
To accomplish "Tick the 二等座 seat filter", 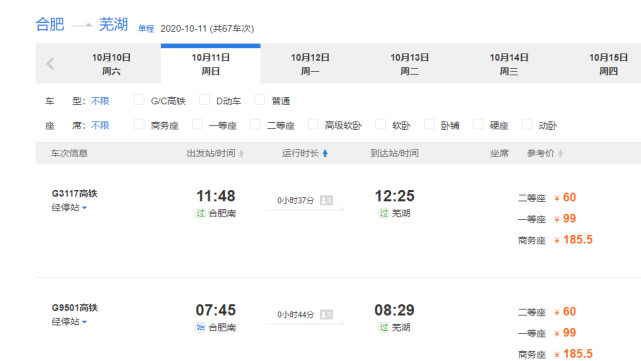I will tap(256, 125).
